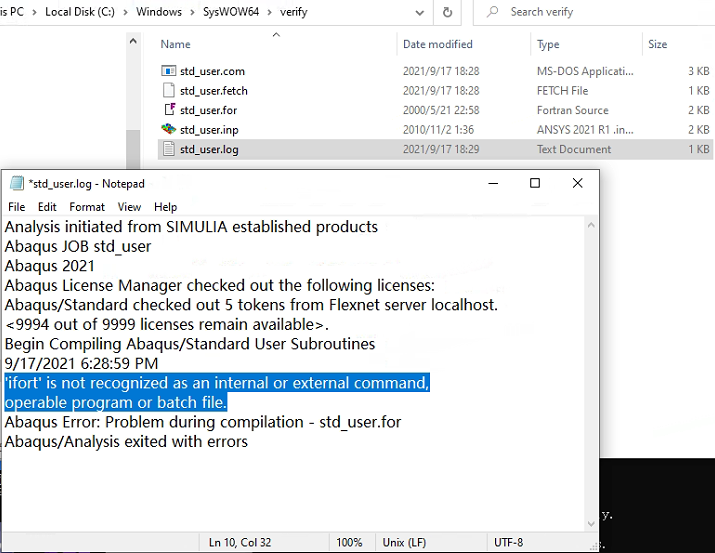
Task: Click the 'Ln 10, Col 32' status bar entry
Action: [x=240, y=543]
